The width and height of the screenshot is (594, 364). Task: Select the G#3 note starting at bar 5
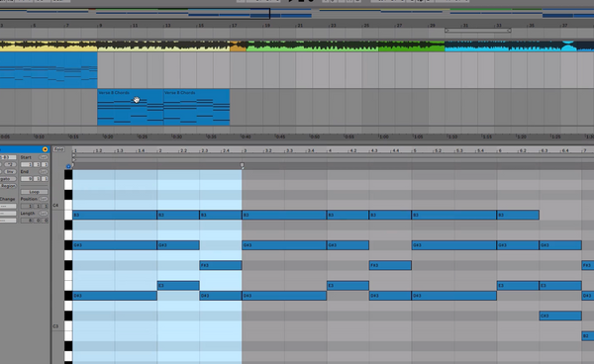click(x=453, y=245)
